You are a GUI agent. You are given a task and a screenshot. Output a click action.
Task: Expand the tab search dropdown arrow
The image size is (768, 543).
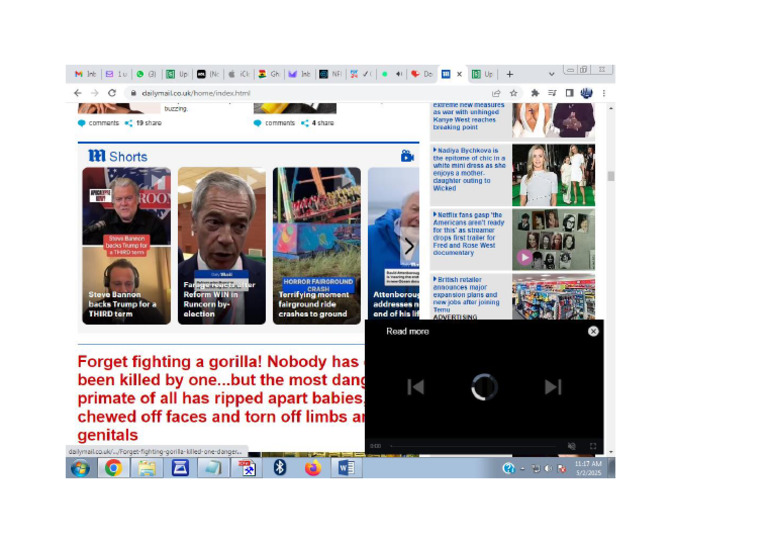coord(552,74)
